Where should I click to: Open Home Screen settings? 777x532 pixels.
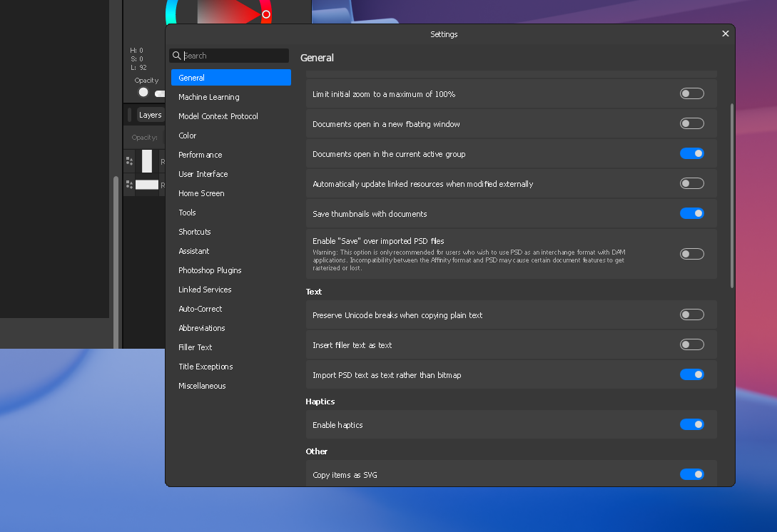click(x=231, y=194)
